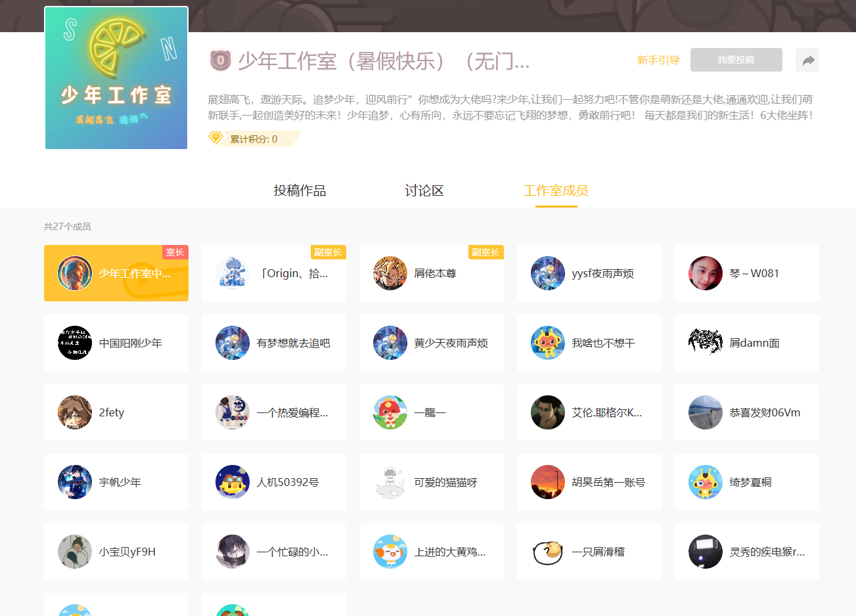Click the member name 屑佬本尊
The image size is (856, 616).
point(436,273)
